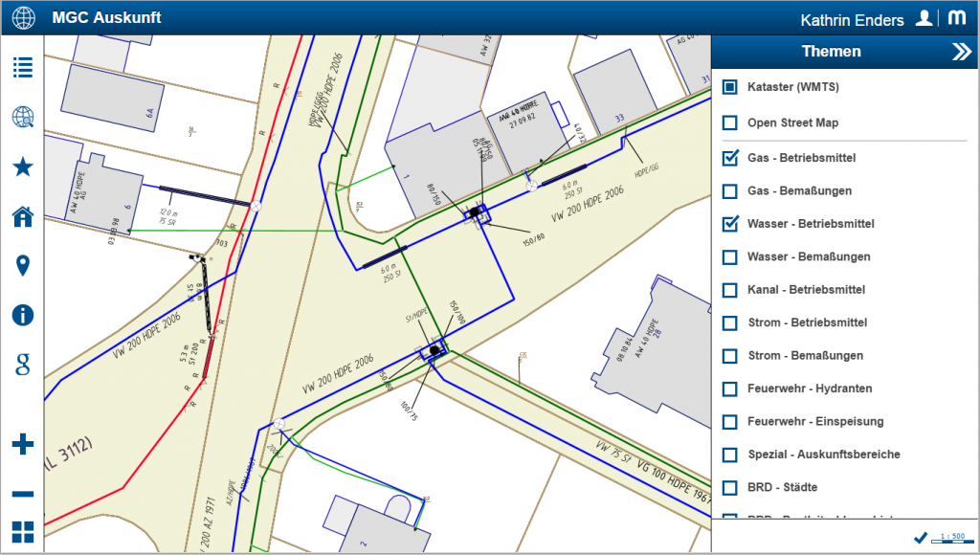The image size is (980, 555).
Task: Open the grid tiles icon at bottom left
Action: [23, 533]
